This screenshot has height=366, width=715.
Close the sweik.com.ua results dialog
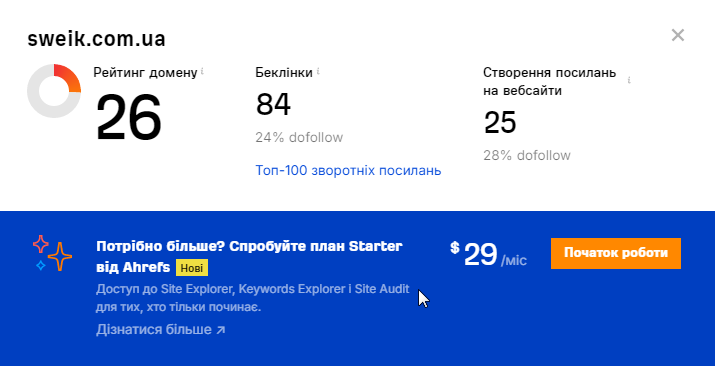pos(678,35)
